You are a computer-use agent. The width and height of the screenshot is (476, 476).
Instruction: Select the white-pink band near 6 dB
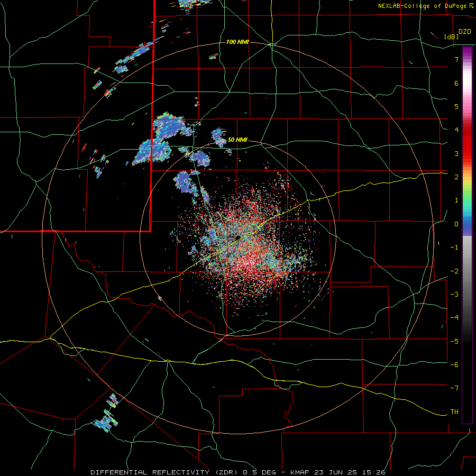(x=467, y=84)
